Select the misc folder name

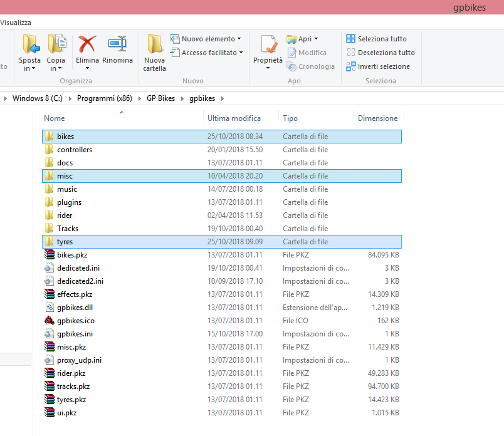pos(65,176)
